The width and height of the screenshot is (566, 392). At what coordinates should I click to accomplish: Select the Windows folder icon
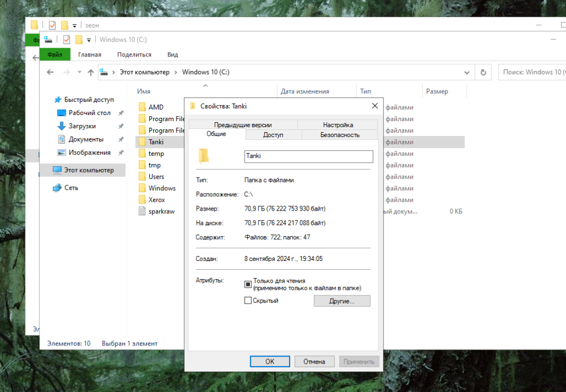point(142,188)
